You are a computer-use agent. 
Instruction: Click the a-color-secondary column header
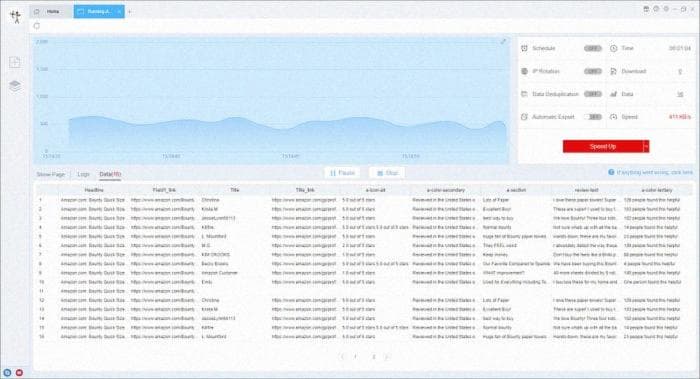click(446, 190)
